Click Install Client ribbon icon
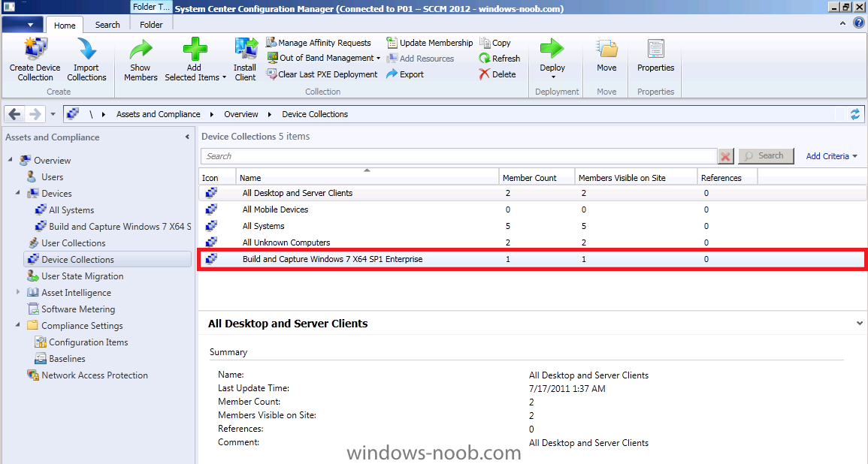Viewport: 868px width, 464px height. coord(245,50)
